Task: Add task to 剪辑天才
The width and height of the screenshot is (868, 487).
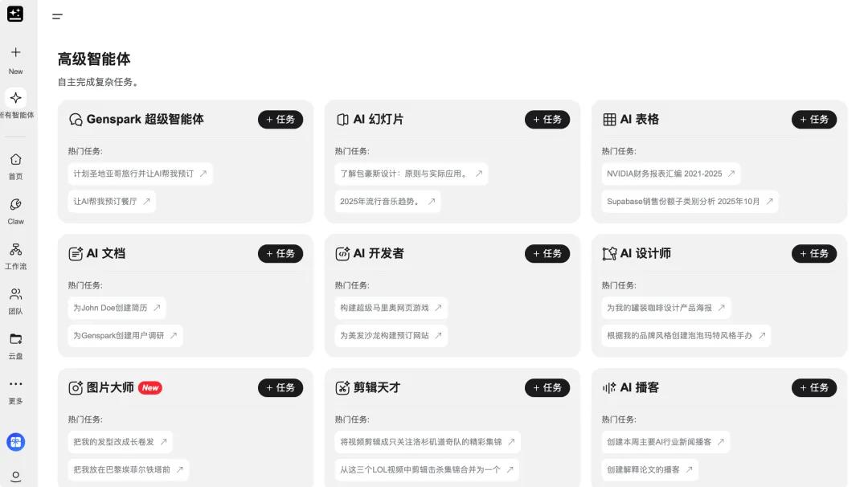Action: click(x=547, y=387)
